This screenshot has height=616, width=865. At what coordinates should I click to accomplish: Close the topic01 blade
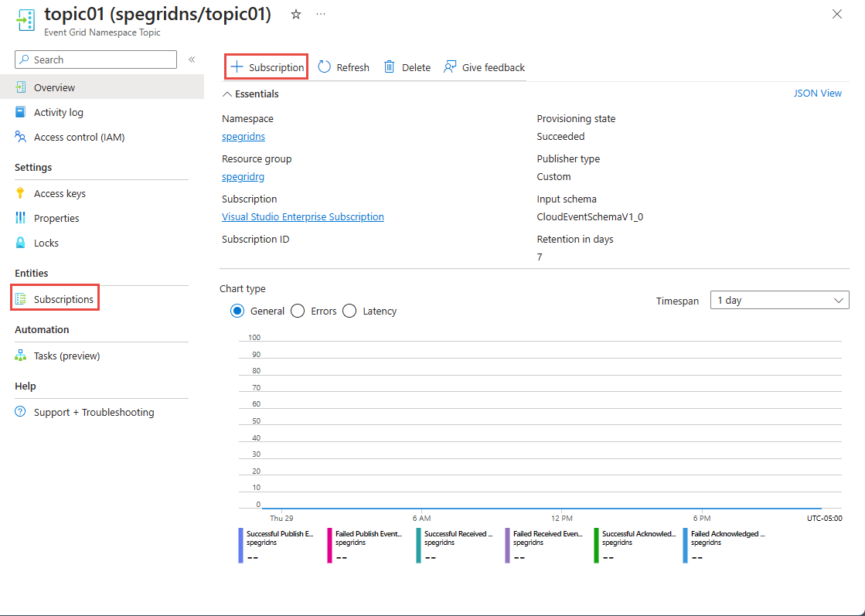click(837, 15)
